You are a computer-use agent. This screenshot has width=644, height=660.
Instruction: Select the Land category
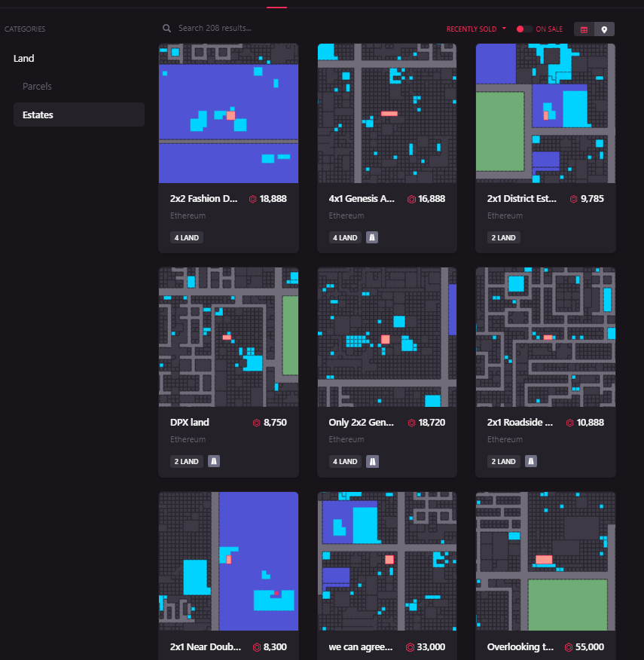(24, 58)
